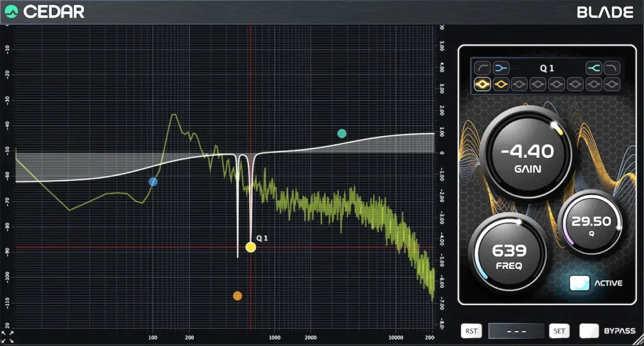The image size is (644, 346).
Task: Select the sixth bell band icon
Action: tap(575, 85)
